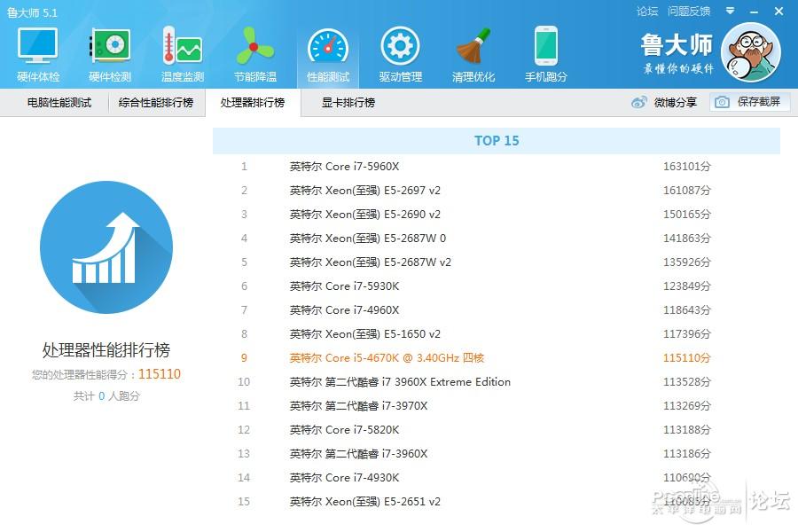This screenshot has width=798, height=532.
Task: Select row Core i7-5960X
Action: click(497, 167)
